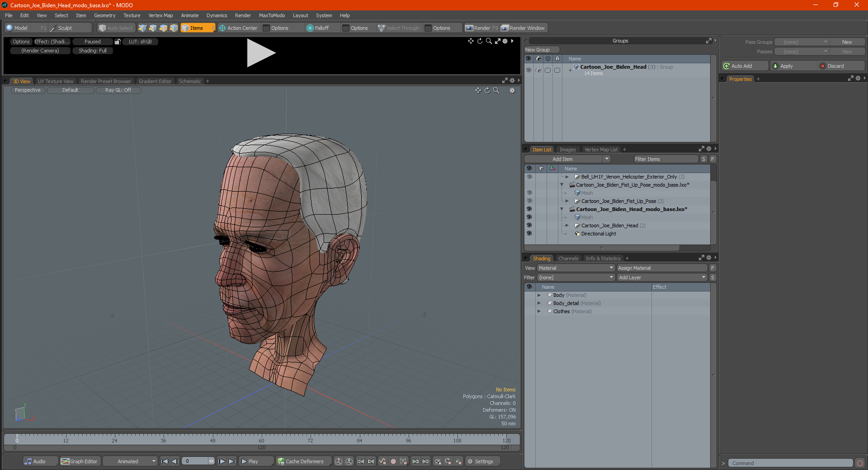This screenshot has height=470, width=868.
Task: Open Graph Editor
Action: [80, 461]
